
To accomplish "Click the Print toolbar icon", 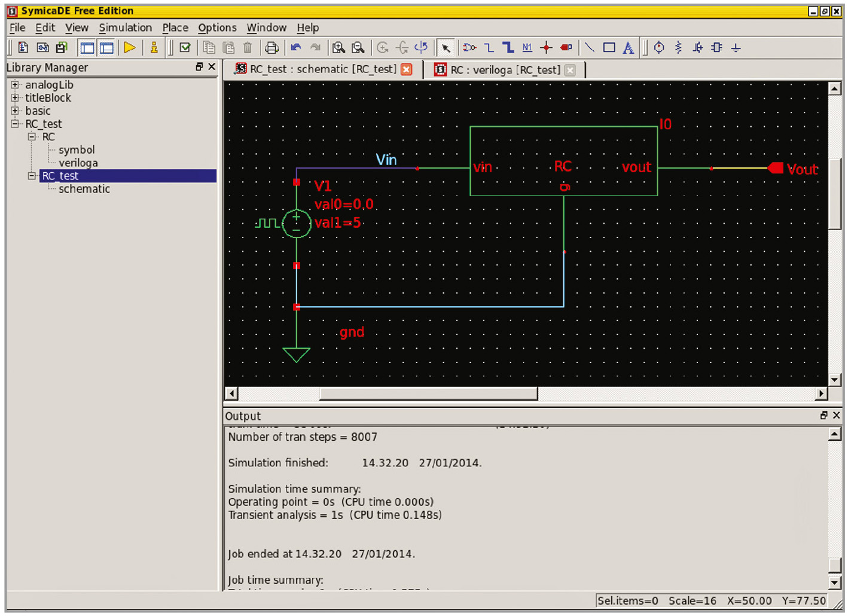I will (x=272, y=47).
